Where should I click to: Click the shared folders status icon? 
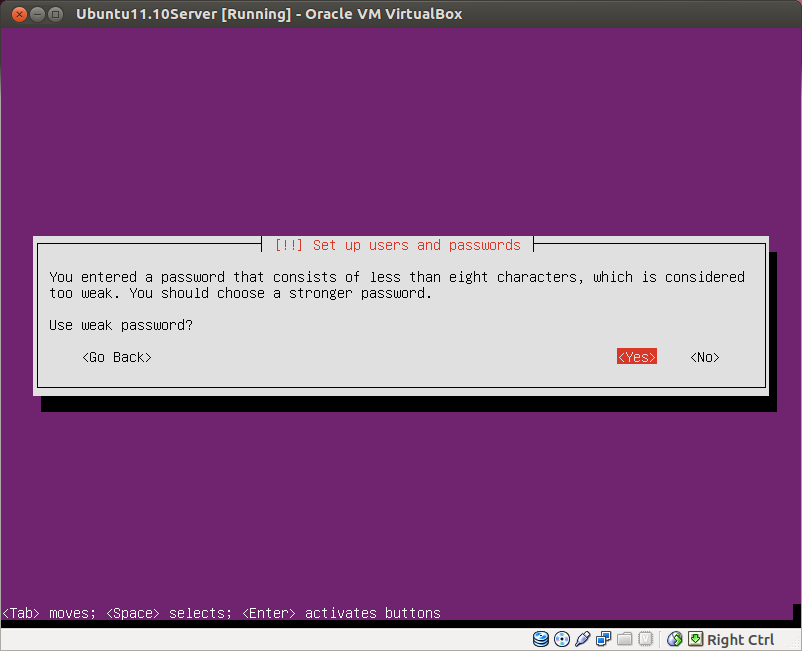[624, 639]
